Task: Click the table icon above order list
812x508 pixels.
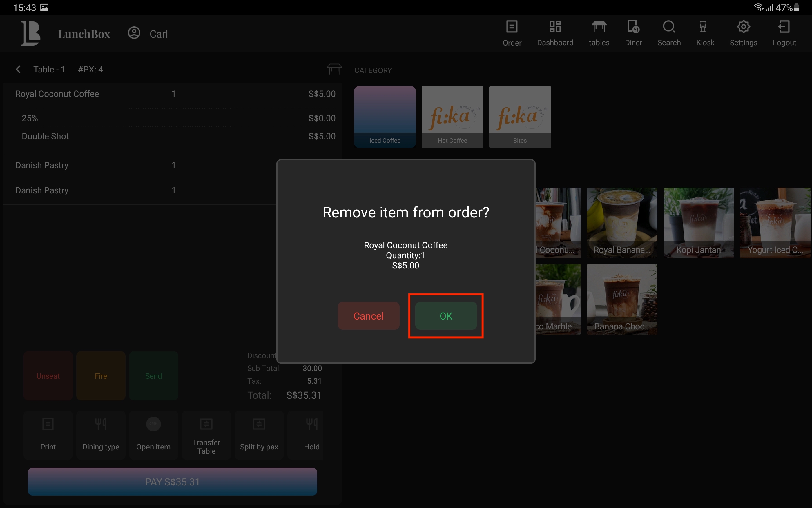Action: click(334, 69)
